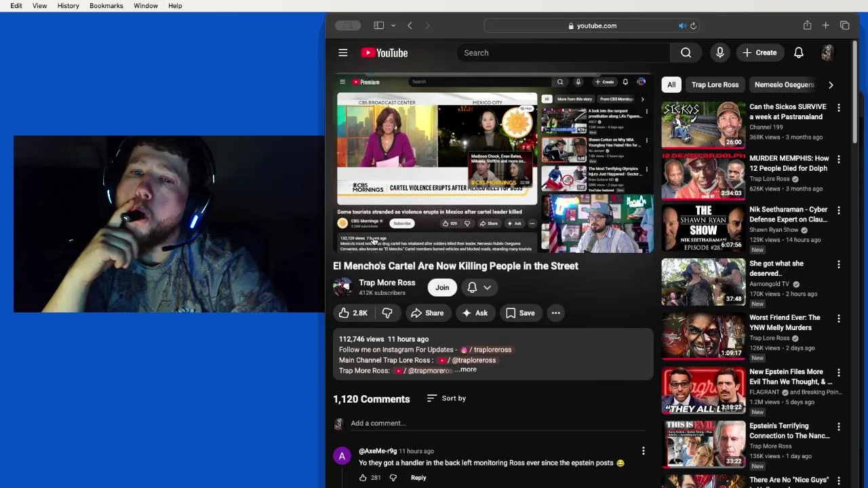The width and height of the screenshot is (868, 488).
Task: Click the page vertical scrollbar
Action: 855,92
